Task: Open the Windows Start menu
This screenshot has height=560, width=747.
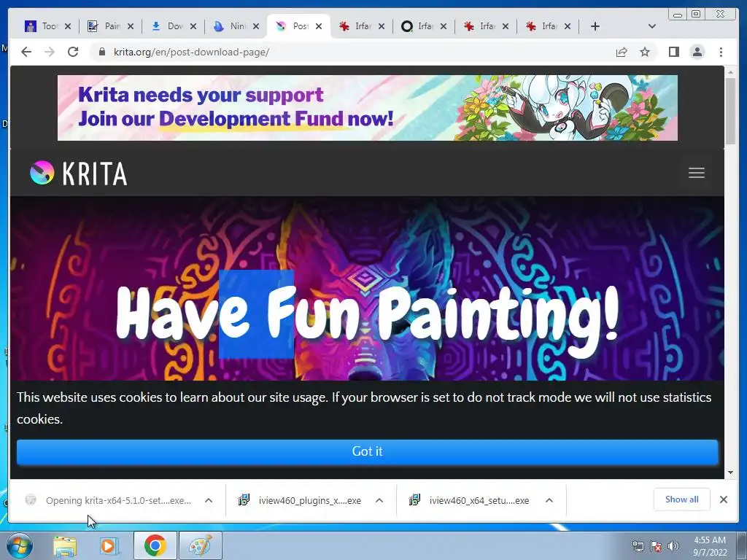Action: click(x=19, y=545)
